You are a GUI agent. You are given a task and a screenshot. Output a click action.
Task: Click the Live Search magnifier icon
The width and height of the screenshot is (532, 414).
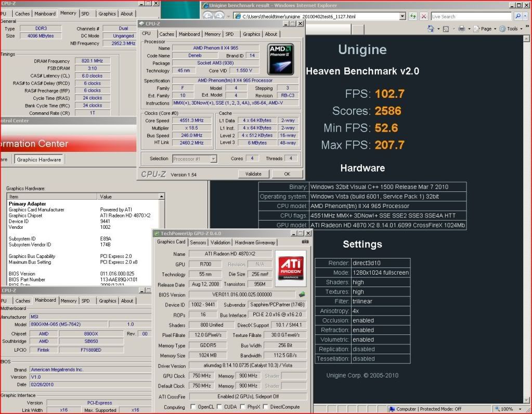coord(518,17)
